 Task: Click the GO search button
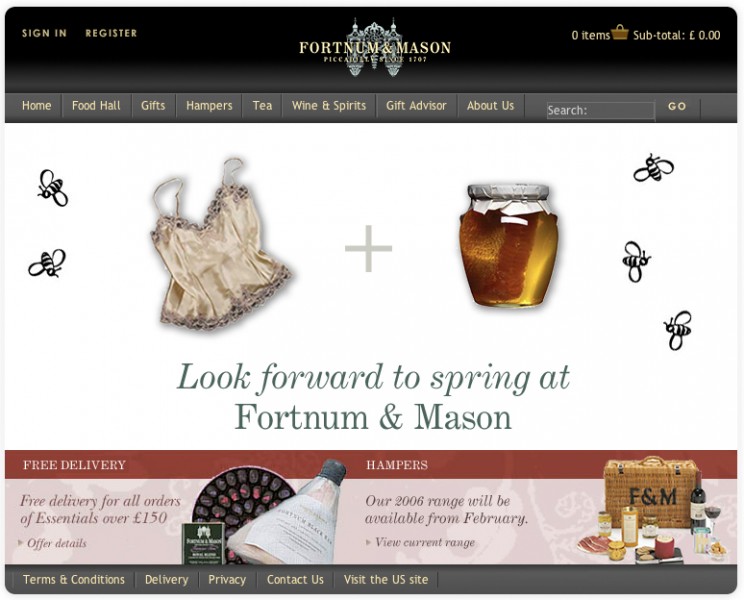pyautogui.click(x=677, y=106)
